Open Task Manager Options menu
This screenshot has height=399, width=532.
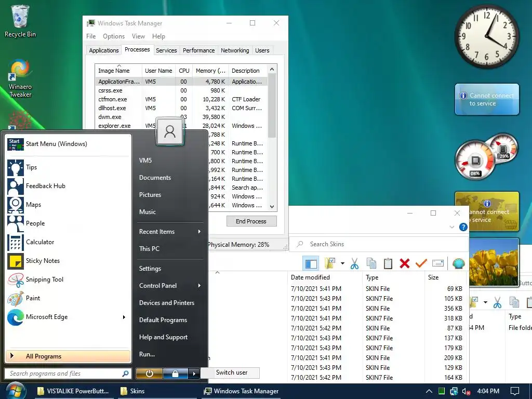click(x=114, y=36)
